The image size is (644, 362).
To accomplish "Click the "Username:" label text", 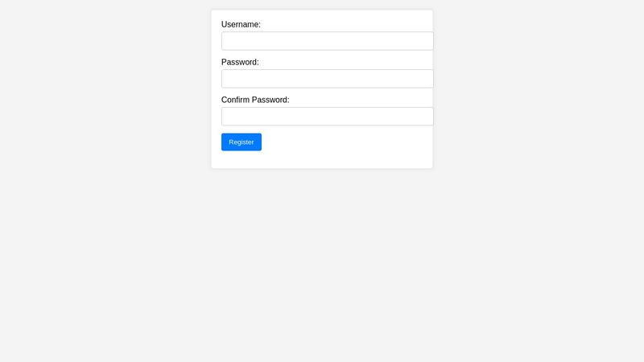I will 241,24.
